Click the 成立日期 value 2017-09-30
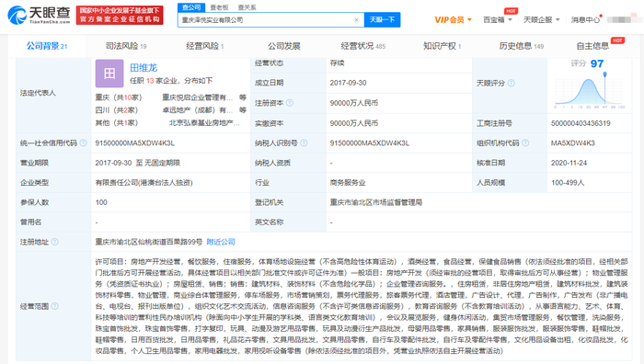The width and height of the screenshot is (644, 364). point(348,83)
